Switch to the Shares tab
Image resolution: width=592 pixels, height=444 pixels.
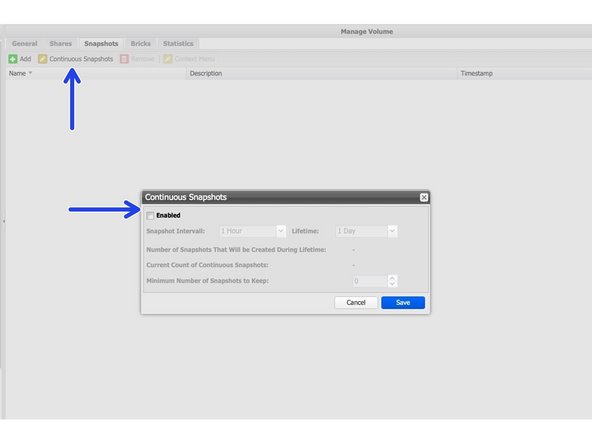click(x=60, y=44)
